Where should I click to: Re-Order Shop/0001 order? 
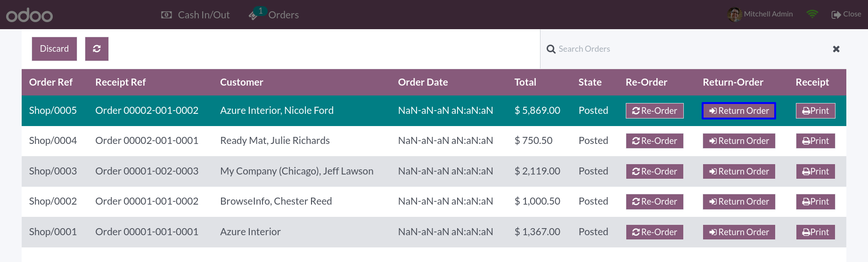(x=655, y=232)
